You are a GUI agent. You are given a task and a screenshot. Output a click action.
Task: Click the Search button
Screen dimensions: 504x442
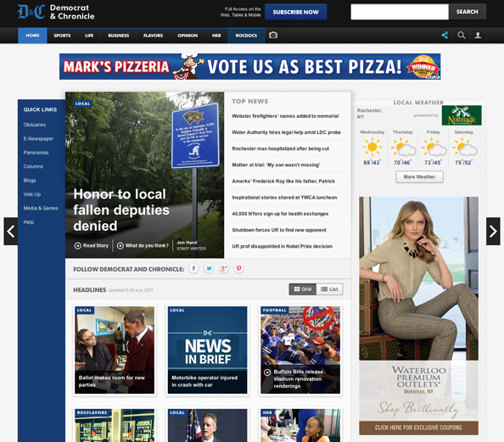(x=468, y=12)
